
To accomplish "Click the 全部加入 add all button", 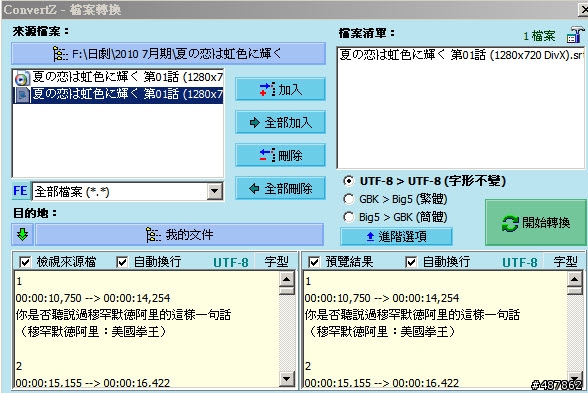I will click(x=280, y=123).
